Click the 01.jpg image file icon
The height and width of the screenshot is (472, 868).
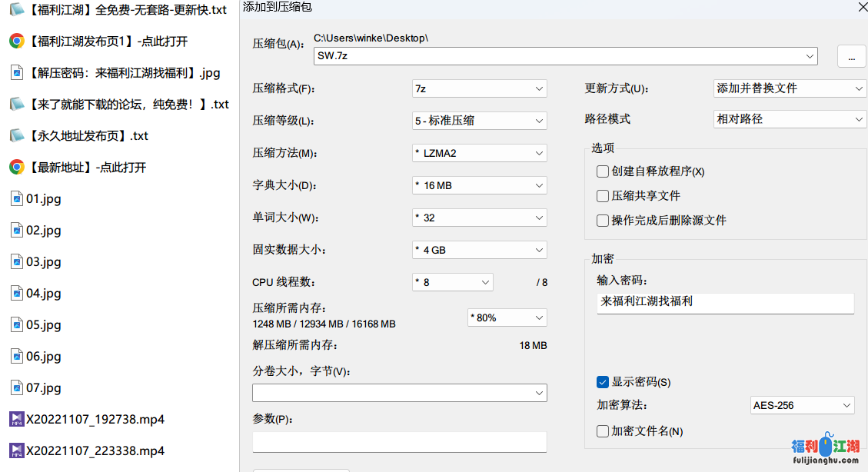pos(16,198)
